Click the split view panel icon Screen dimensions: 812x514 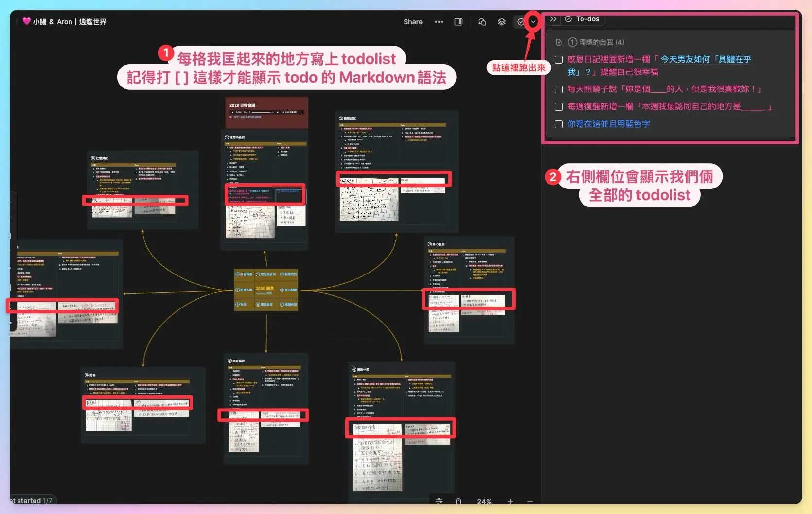coord(458,22)
